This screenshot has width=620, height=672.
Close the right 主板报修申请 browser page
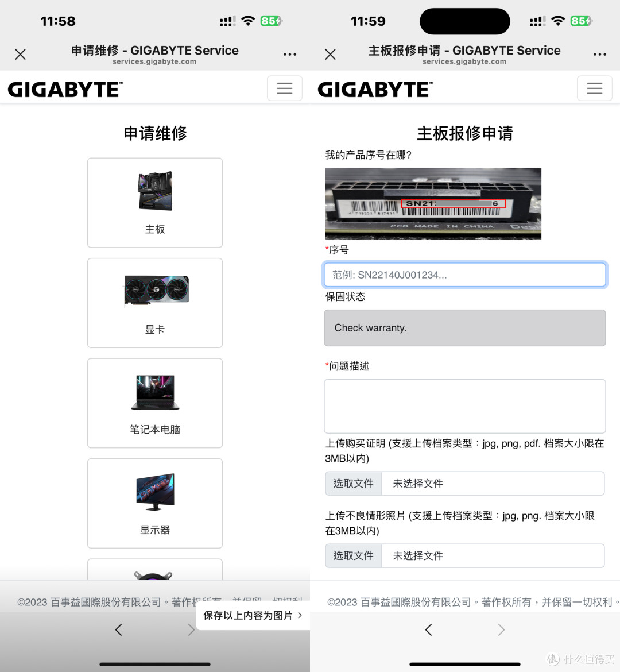330,55
